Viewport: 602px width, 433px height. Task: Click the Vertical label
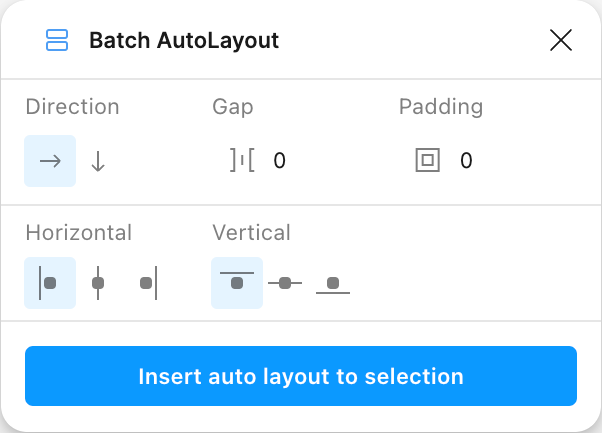coord(251,232)
